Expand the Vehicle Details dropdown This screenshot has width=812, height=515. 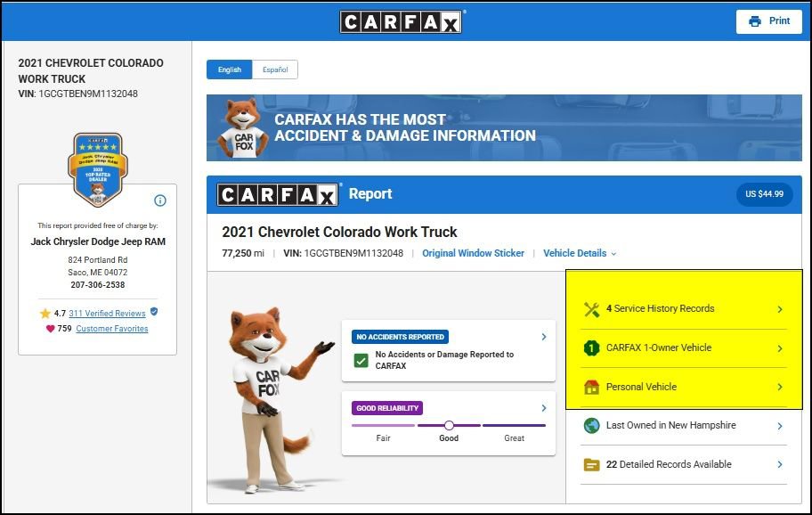pyautogui.click(x=580, y=253)
